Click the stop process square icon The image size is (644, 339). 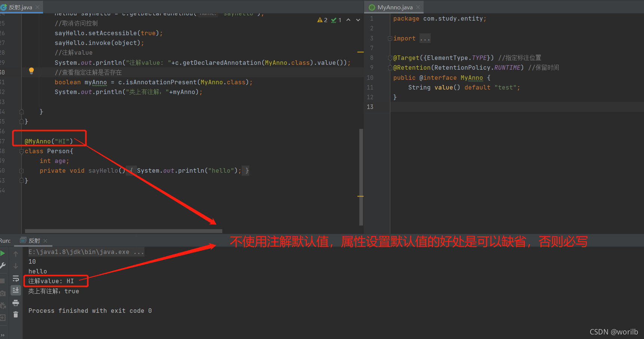click(2, 281)
